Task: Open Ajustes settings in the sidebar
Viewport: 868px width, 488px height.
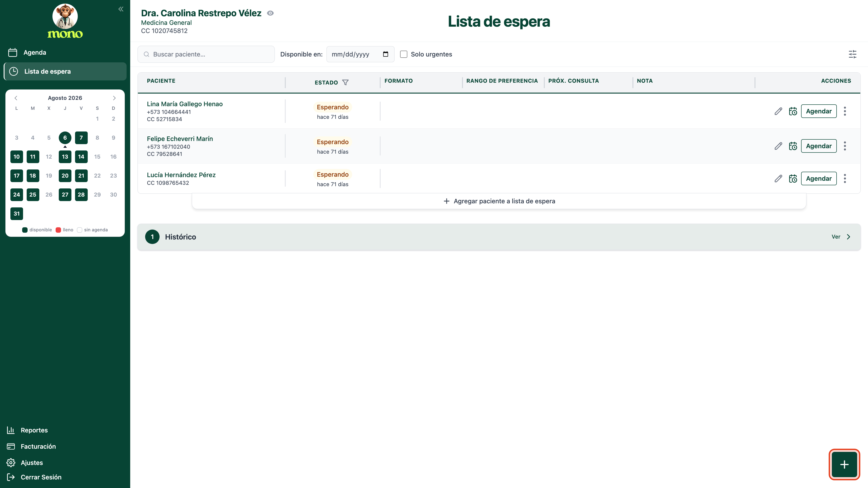Action: pos(25,463)
